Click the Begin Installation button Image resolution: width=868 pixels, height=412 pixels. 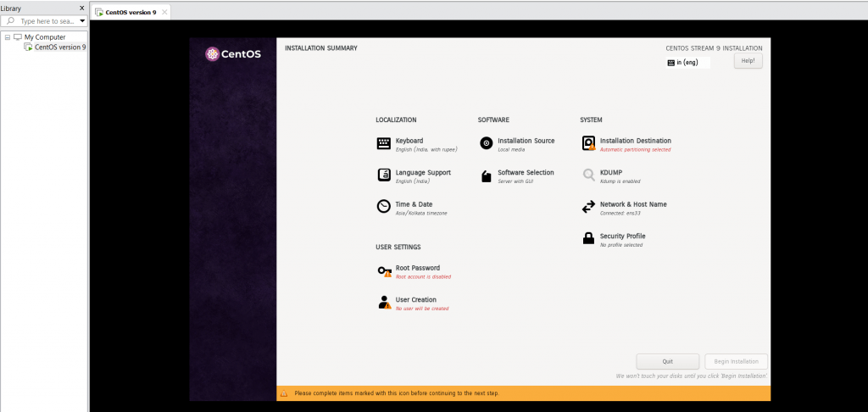pos(737,362)
